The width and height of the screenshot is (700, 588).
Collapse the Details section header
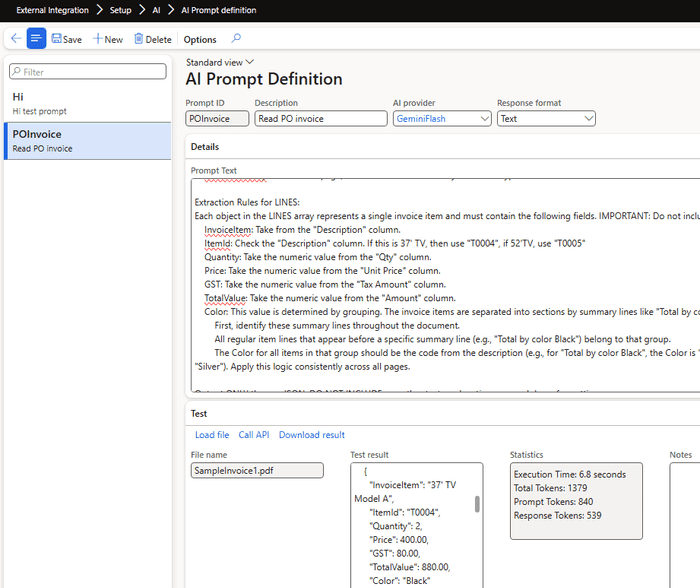pos(206,147)
